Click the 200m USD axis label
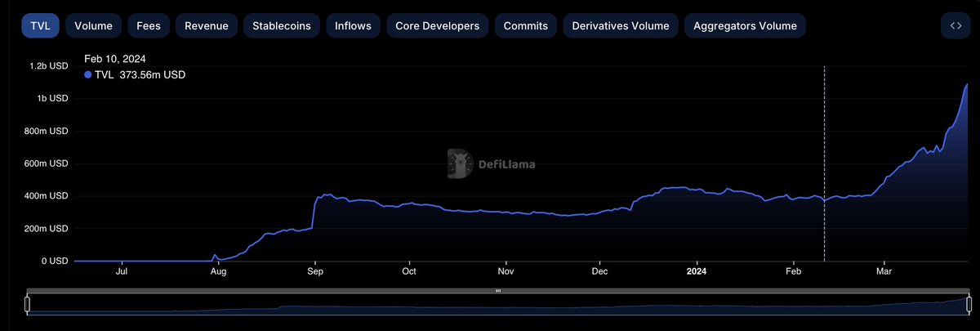The height and width of the screenshot is (331, 980). pyautogui.click(x=47, y=229)
